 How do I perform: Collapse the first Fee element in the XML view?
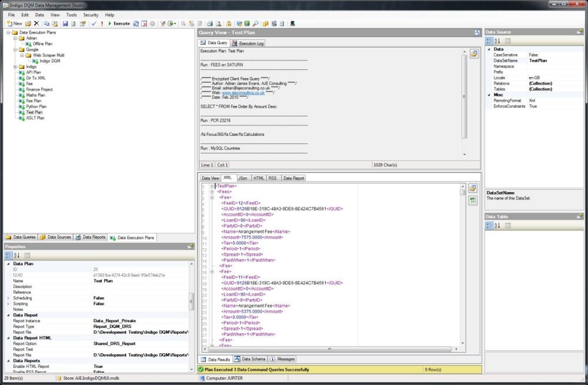pyautogui.click(x=211, y=196)
